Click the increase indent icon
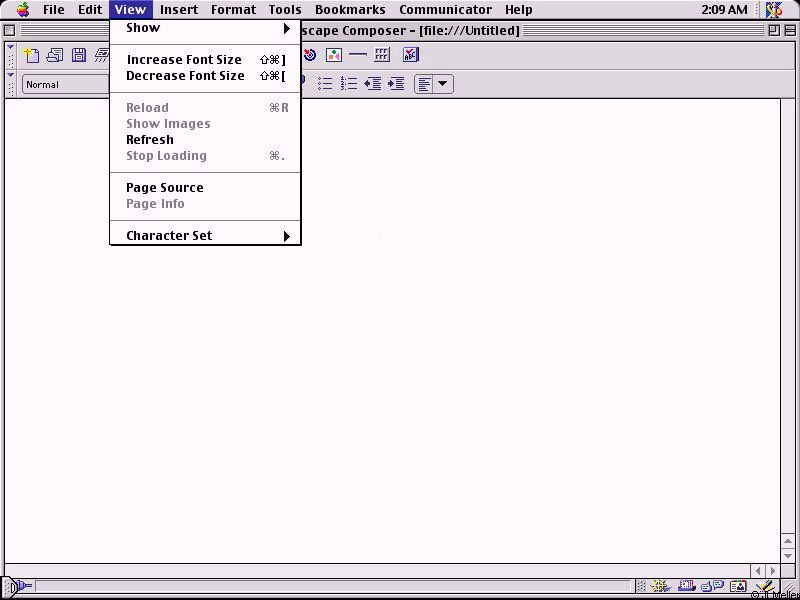Viewport: 800px width, 600px height. pyautogui.click(x=396, y=84)
